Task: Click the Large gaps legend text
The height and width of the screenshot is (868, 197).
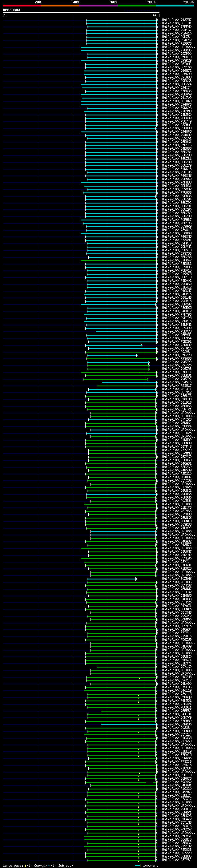Action: [38, 865]
